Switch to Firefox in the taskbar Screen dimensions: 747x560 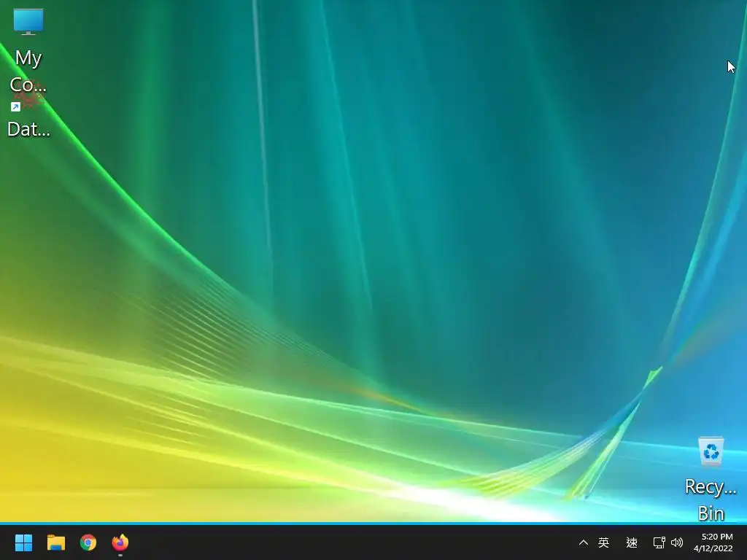pos(120,542)
